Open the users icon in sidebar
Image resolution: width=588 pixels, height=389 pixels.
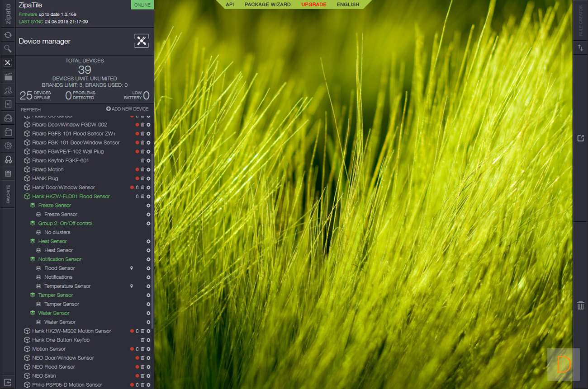[x=8, y=91]
